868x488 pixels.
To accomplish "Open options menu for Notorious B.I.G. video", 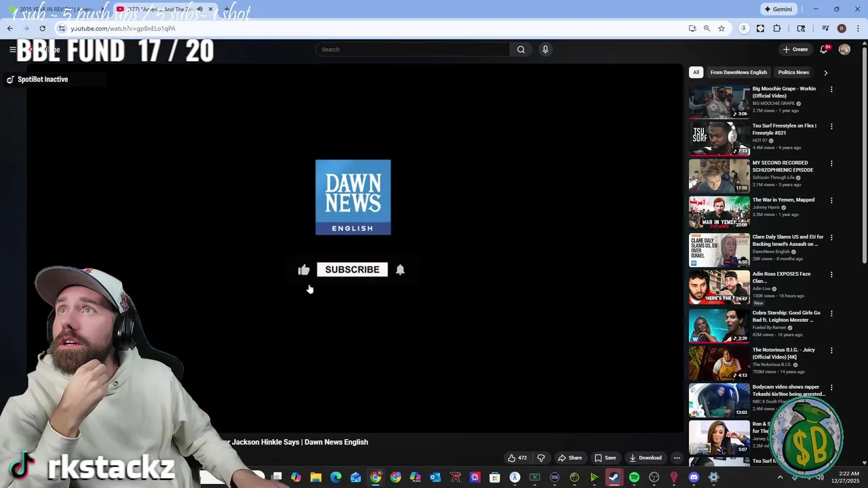I will pos(831,350).
